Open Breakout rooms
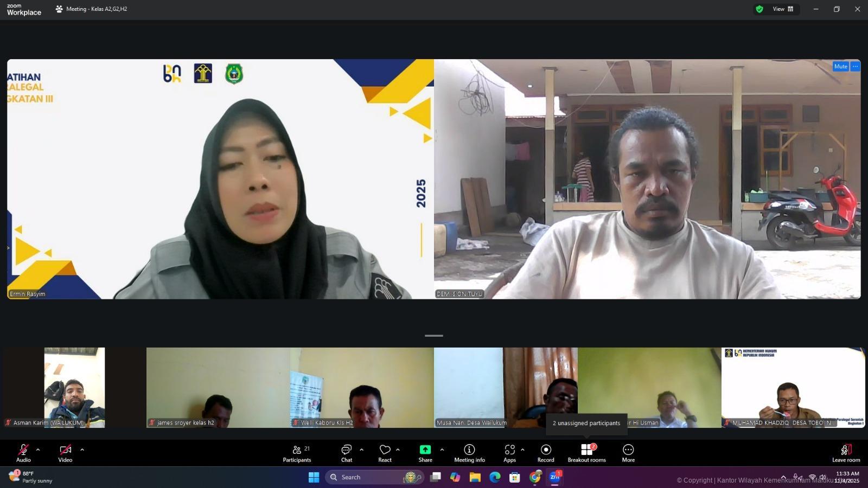Screen dimensions: 868x488 pos(586,453)
